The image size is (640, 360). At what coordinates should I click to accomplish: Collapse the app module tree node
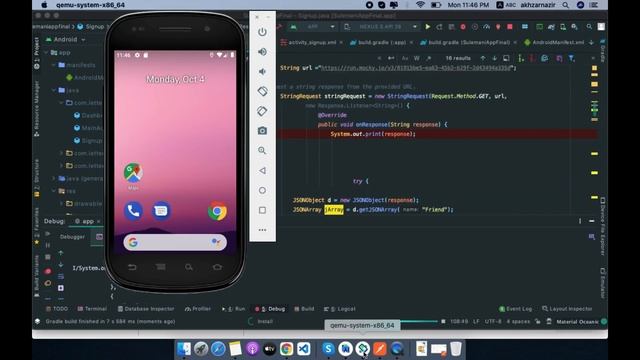click(46, 52)
